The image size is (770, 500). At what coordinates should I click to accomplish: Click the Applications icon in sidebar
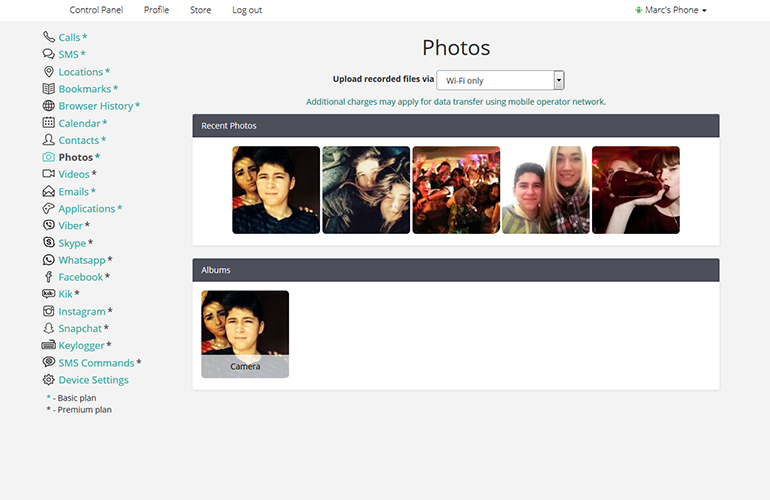(49, 209)
